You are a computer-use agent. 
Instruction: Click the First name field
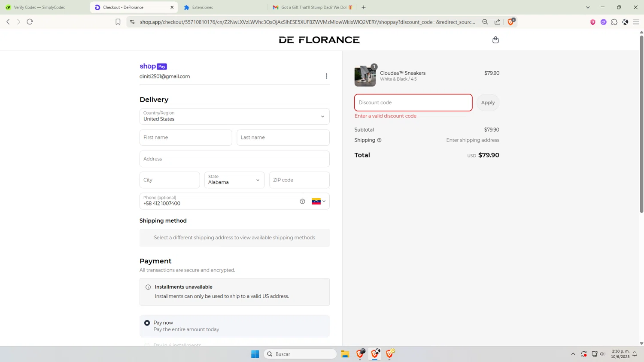pos(186,138)
